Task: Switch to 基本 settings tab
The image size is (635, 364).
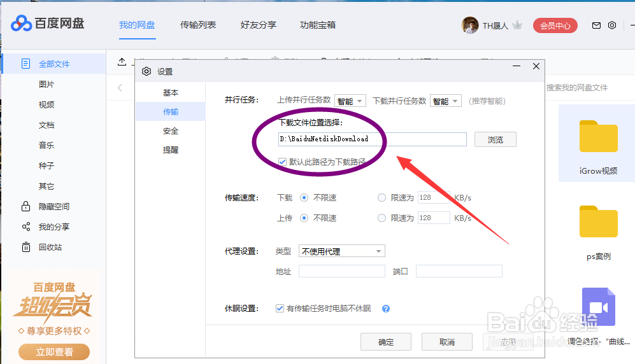Action: [171, 93]
